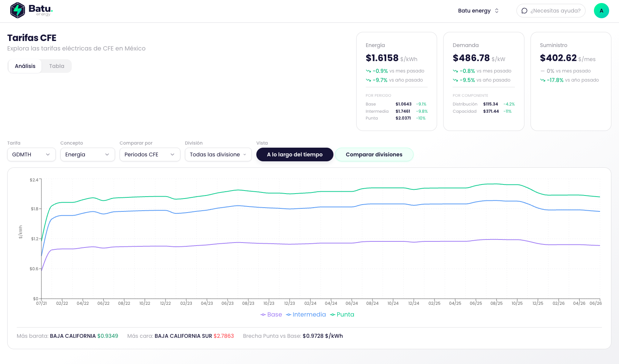Viewport: 619px width, 364px height.
Task: Open the Tarifa GDMTH dropdown
Action: (x=32, y=154)
